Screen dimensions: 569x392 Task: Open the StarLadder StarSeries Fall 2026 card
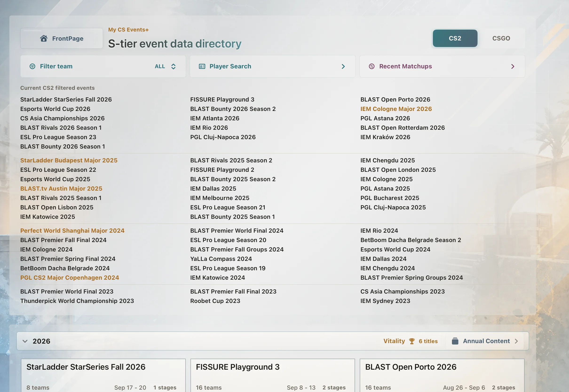pos(103,375)
